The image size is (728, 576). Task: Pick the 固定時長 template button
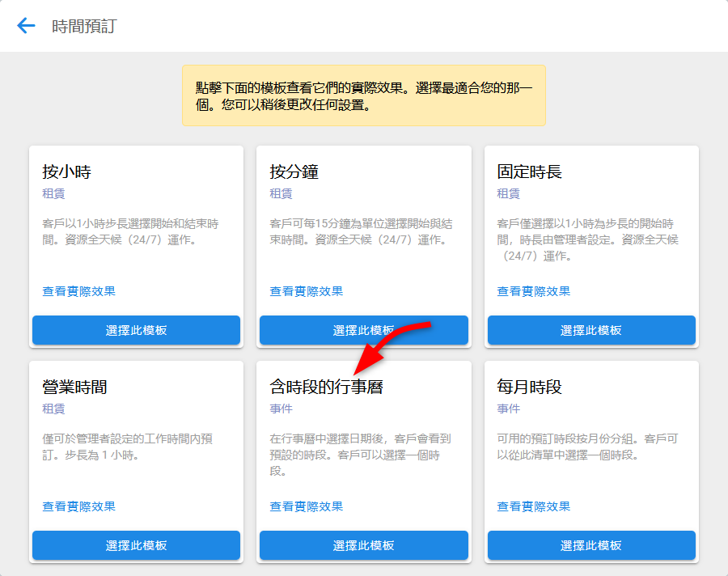pyautogui.click(x=591, y=330)
